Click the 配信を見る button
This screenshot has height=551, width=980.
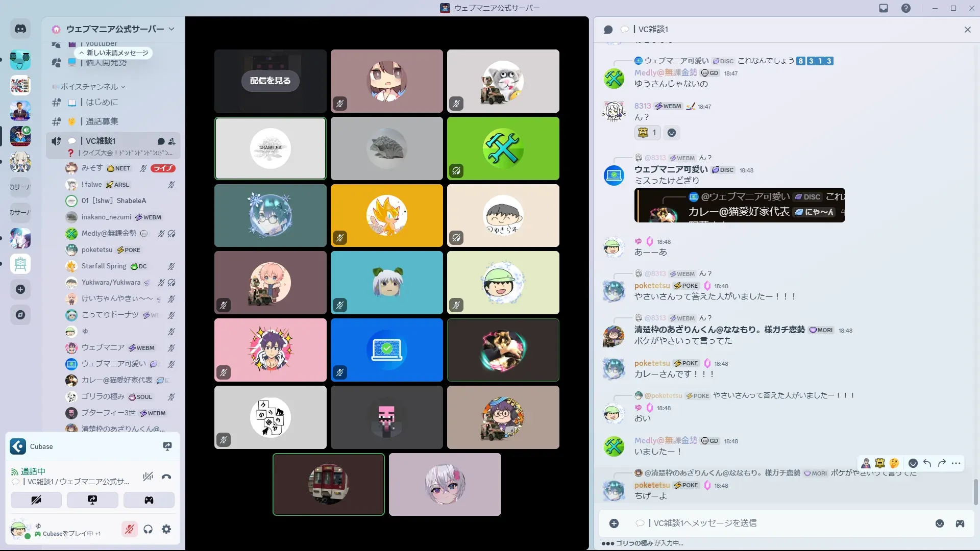click(270, 81)
